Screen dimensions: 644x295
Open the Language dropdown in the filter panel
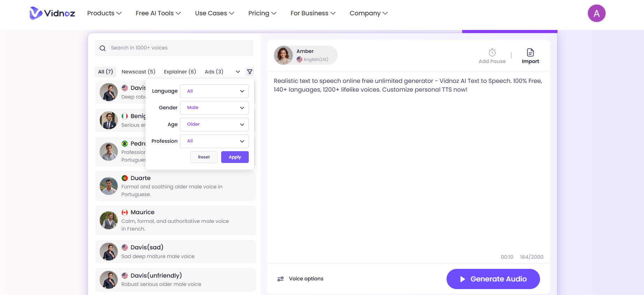tap(214, 91)
